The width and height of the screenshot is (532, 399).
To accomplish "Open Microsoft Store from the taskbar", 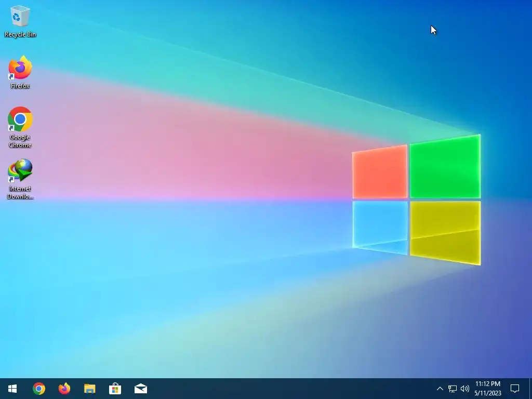I will pyautogui.click(x=115, y=389).
